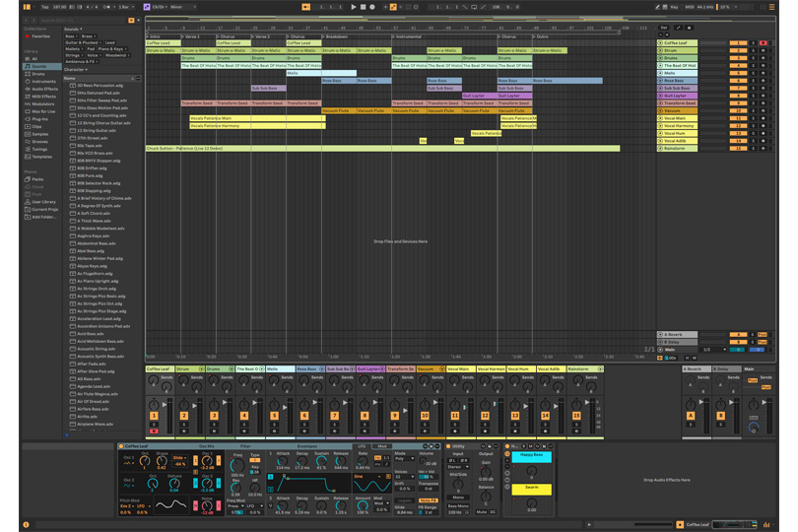
Task: Open Drums category in browser sidebar
Action: click(x=38, y=74)
